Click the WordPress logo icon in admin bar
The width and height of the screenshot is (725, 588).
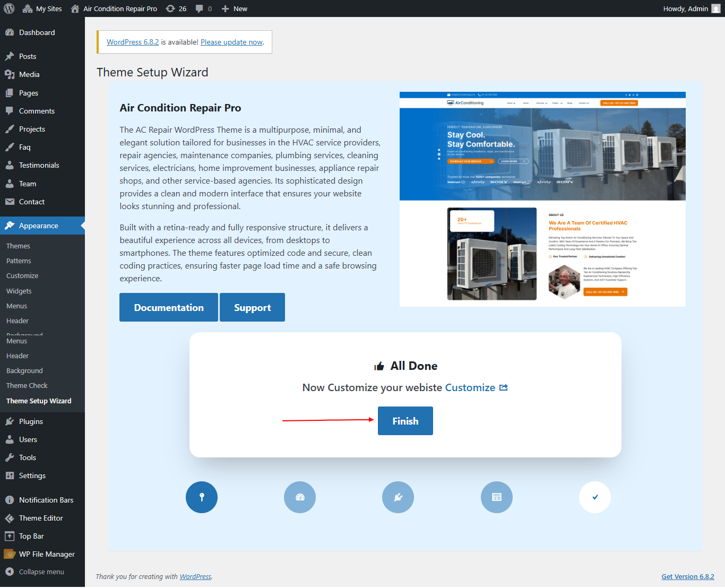tap(9, 8)
